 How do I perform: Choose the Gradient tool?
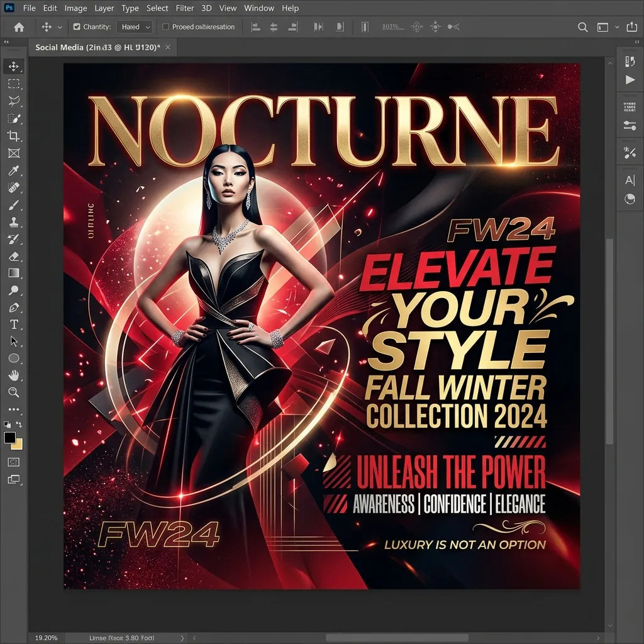click(14, 273)
